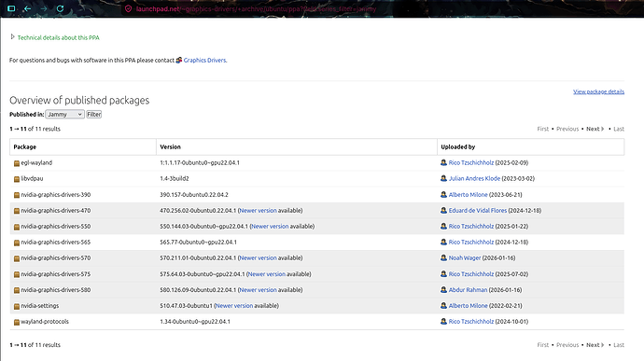Select version text 1.4-3build2
This screenshot has height=361, width=644.
[175, 179]
